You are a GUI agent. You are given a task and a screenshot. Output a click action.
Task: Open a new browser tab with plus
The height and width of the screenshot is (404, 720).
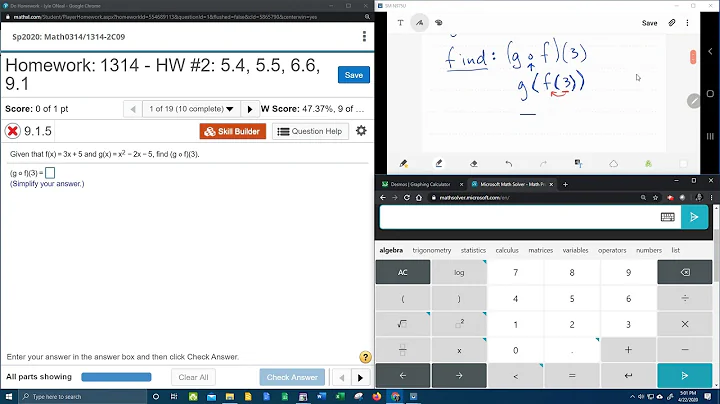click(x=565, y=184)
